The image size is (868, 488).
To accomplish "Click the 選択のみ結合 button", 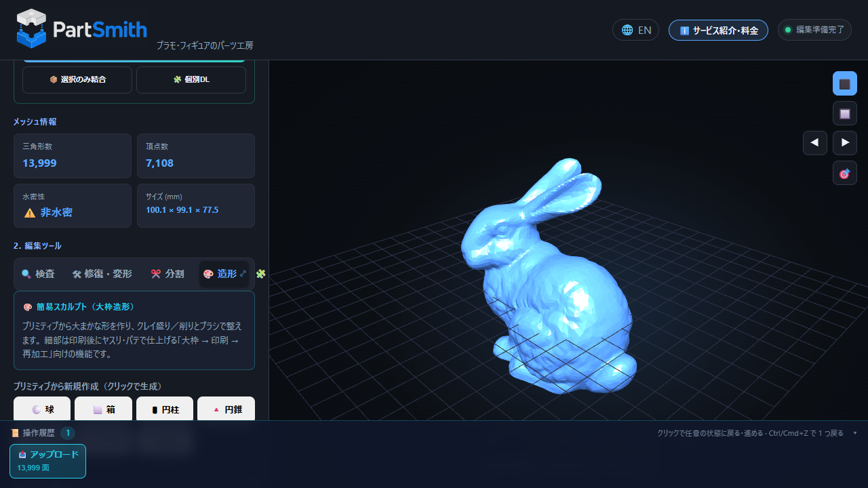I will pyautogui.click(x=77, y=79).
